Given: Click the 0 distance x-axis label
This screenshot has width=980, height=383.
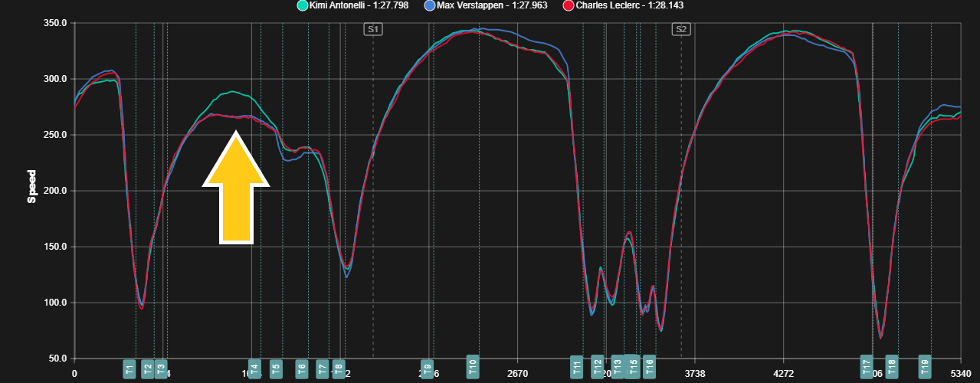Looking at the screenshot, I should click(74, 374).
